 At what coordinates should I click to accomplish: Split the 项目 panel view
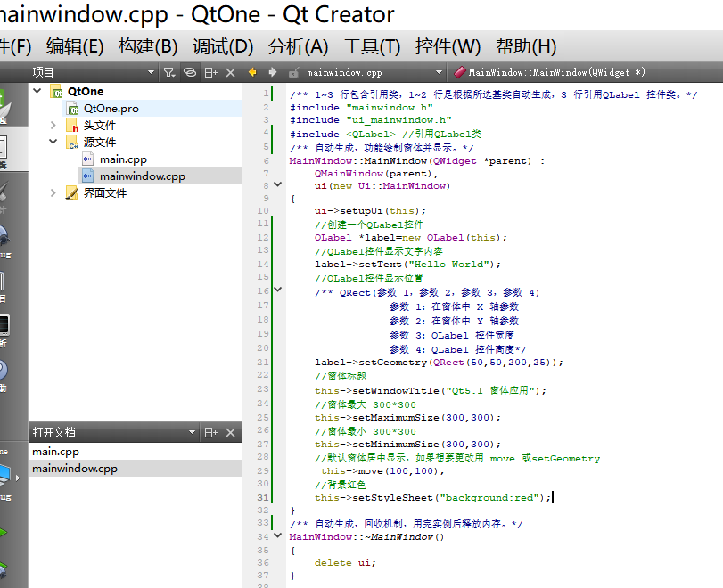(x=210, y=72)
